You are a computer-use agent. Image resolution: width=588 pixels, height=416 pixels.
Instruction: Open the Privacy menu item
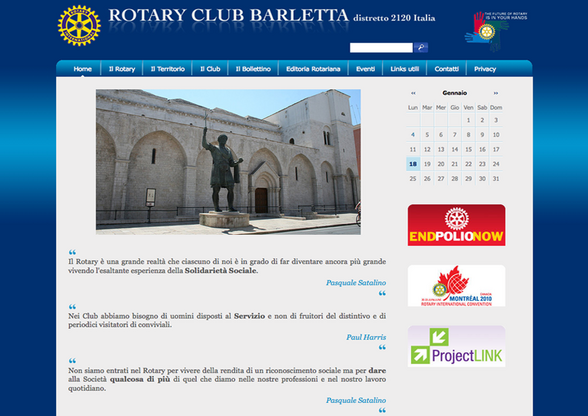click(x=485, y=69)
